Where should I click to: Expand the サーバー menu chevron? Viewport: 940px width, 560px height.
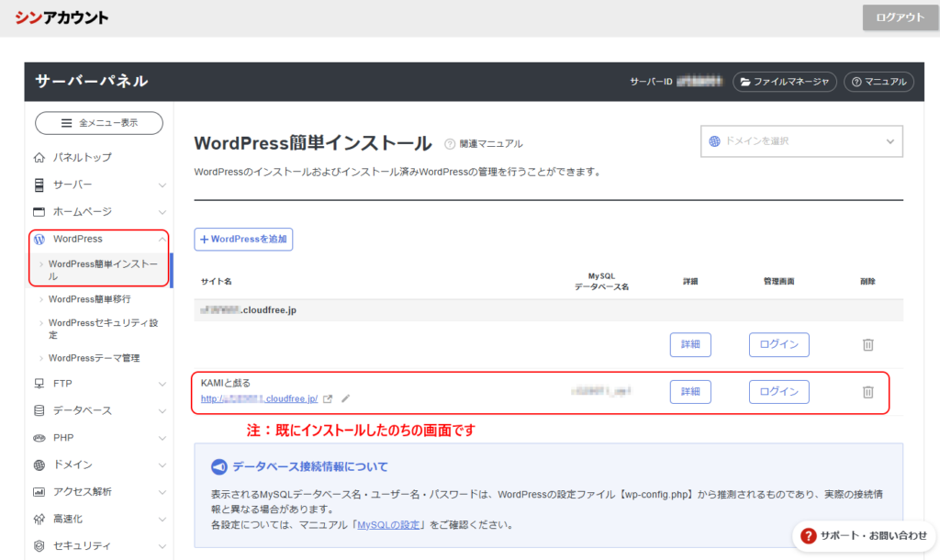[162, 185]
